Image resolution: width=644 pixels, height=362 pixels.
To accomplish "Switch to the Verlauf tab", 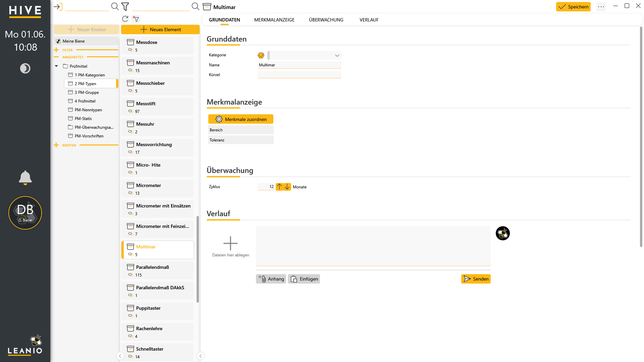I will pyautogui.click(x=369, y=20).
